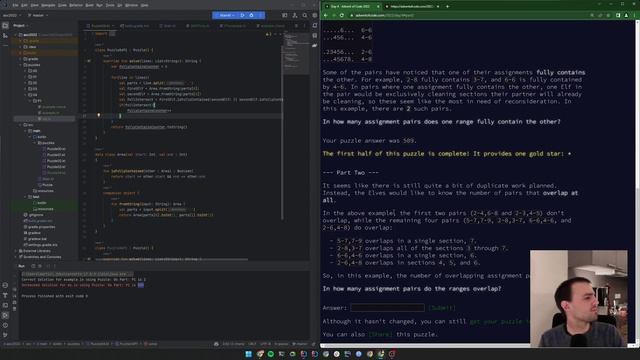
Task: Open the Terminal tool window icon
Action: (5, 305)
